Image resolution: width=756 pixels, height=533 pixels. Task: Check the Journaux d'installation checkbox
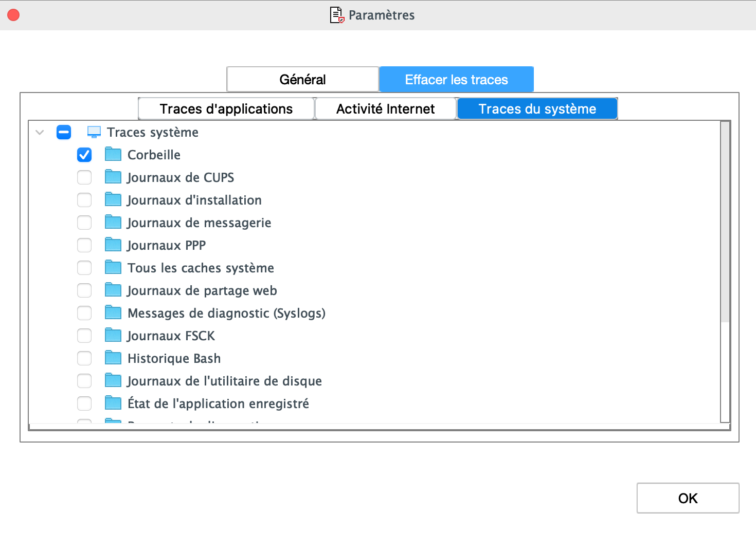click(x=84, y=200)
